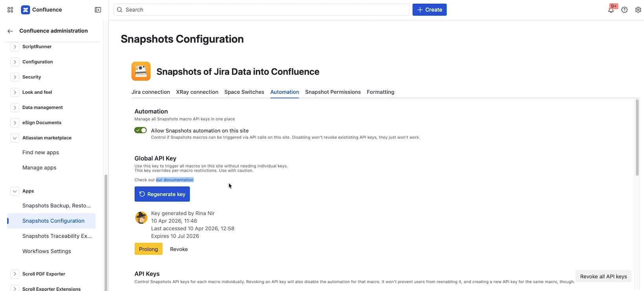This screenshot has height=291, width=644.
Task: Click the Global API Key heading
Action: click(155, 158)
